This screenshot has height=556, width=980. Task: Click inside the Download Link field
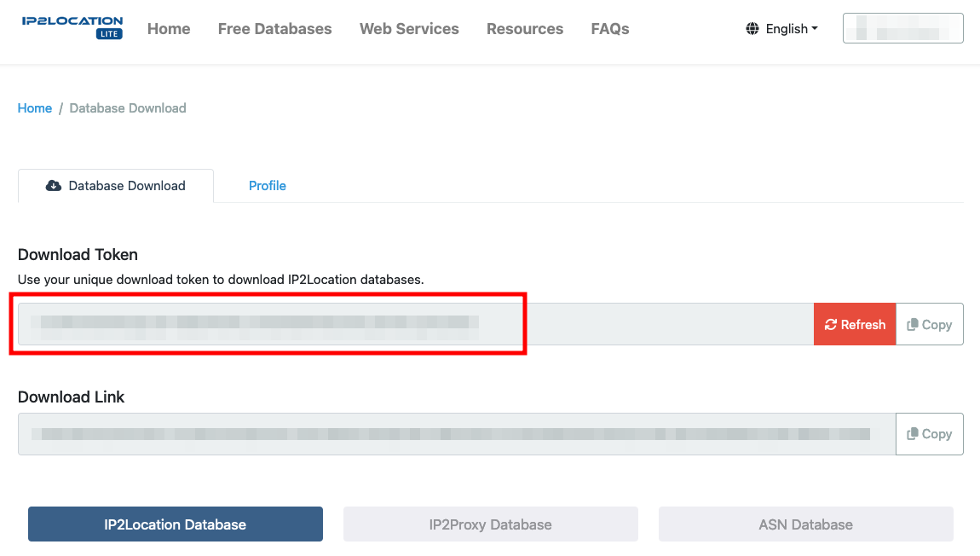point(452,433)
